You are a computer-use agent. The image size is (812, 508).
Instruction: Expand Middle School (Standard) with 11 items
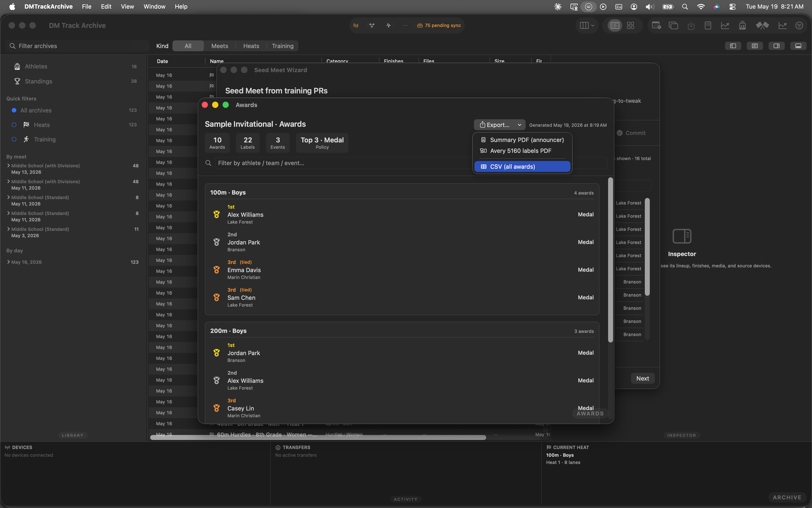[8, 229]
